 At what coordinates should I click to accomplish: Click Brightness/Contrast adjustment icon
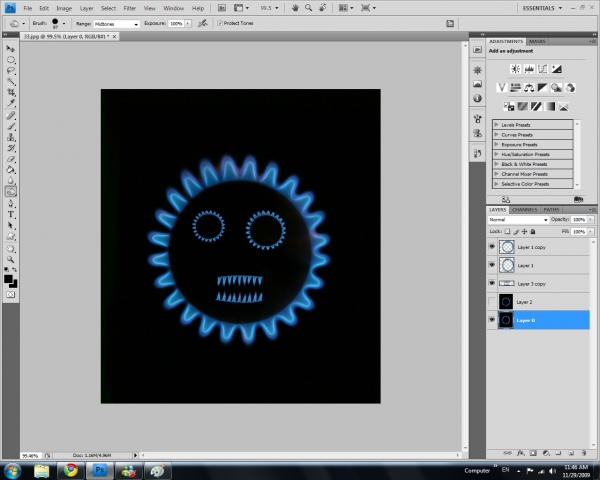[515, 69]
